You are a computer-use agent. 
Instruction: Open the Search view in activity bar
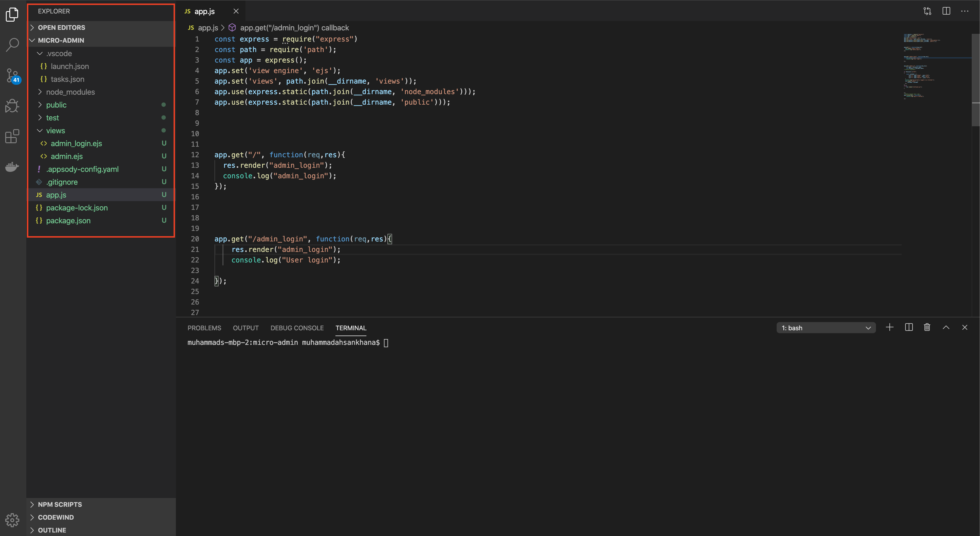(x=12, y=44)
